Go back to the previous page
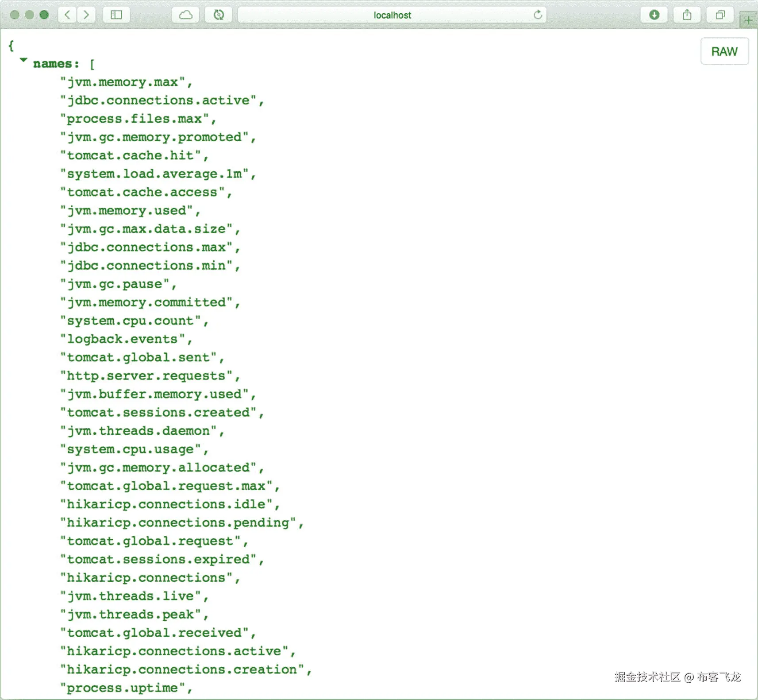The height and width of the screenshot is (700, 758). tap(67, 15)
